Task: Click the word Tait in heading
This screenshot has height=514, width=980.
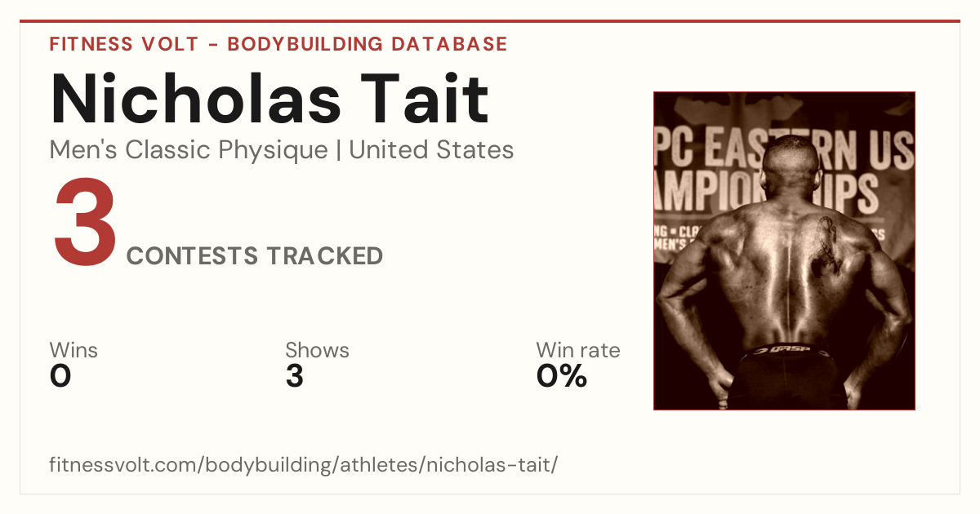Action: [420, 100]
